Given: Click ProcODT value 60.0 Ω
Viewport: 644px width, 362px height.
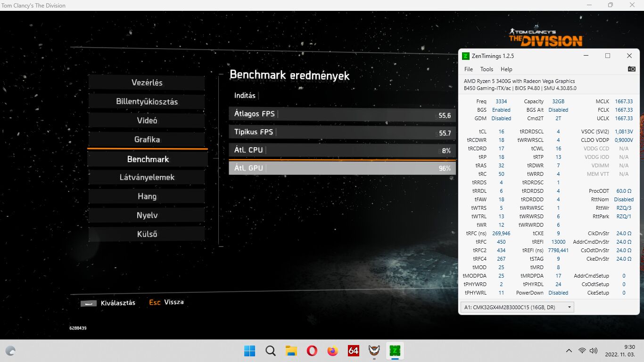Looking at the screenshot, I should pos(624,191).
